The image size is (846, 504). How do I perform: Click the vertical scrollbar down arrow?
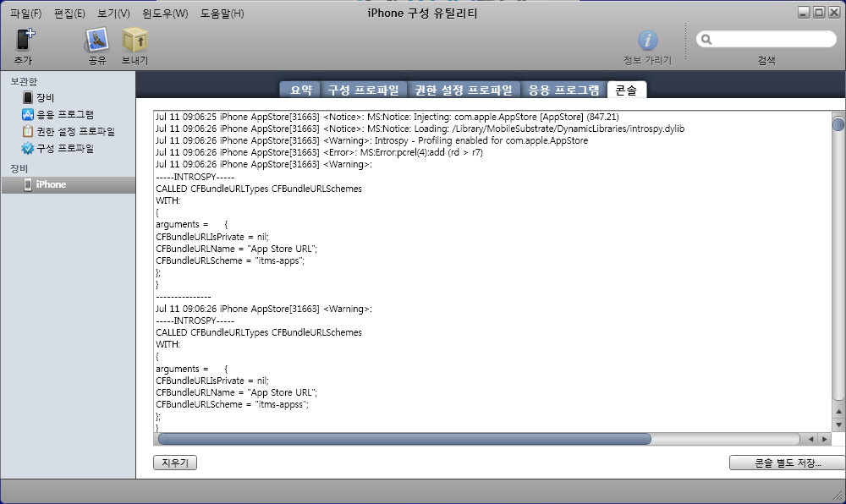coord(838,424)
